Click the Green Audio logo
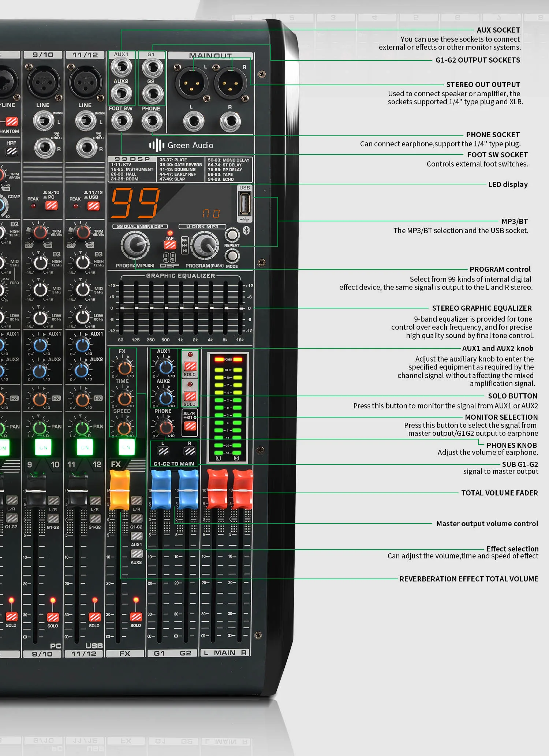The width and height of the screenshot is (549, 756). click(181, 145)
